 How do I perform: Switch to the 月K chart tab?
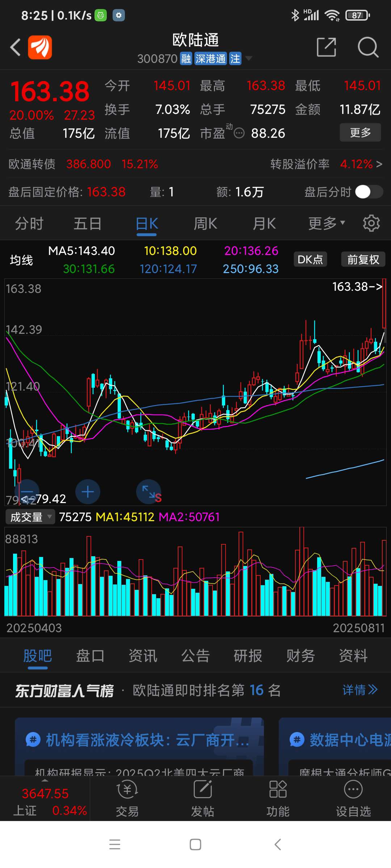(264, 224)
